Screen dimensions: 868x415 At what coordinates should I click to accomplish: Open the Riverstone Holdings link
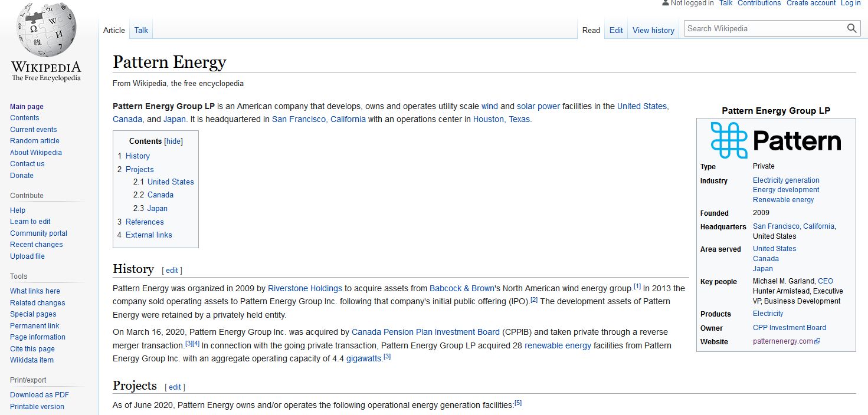click(x=305, y=289)
